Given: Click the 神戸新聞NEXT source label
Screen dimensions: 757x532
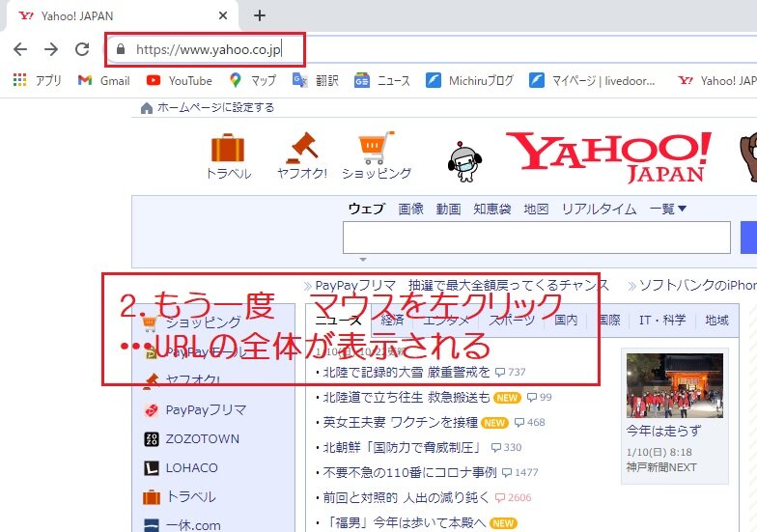Looking at the screenshot, I should [x=661, y=467].
